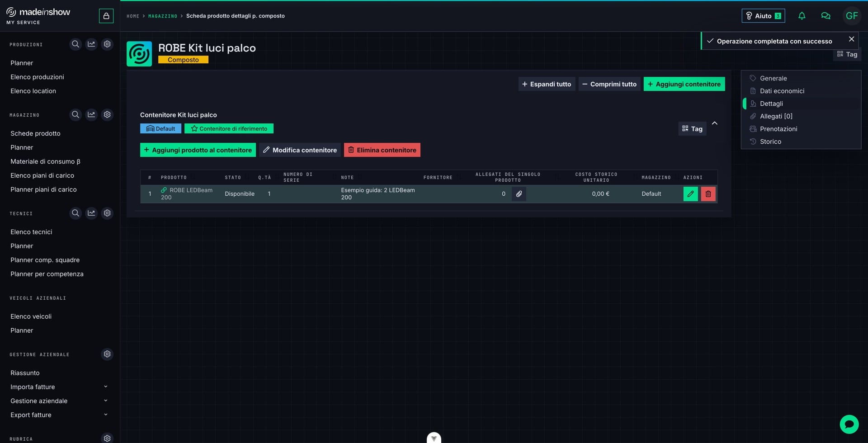
Task: Open Elenco piani di carico
Action: 42,175
